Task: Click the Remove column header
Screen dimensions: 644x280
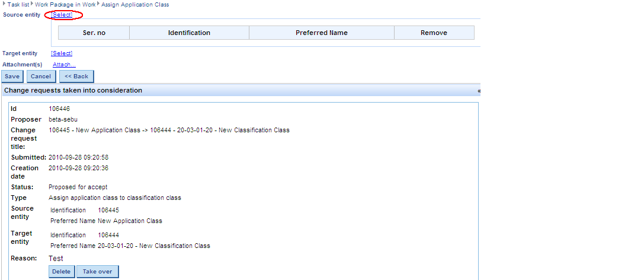Action: (x=434, y=33)
